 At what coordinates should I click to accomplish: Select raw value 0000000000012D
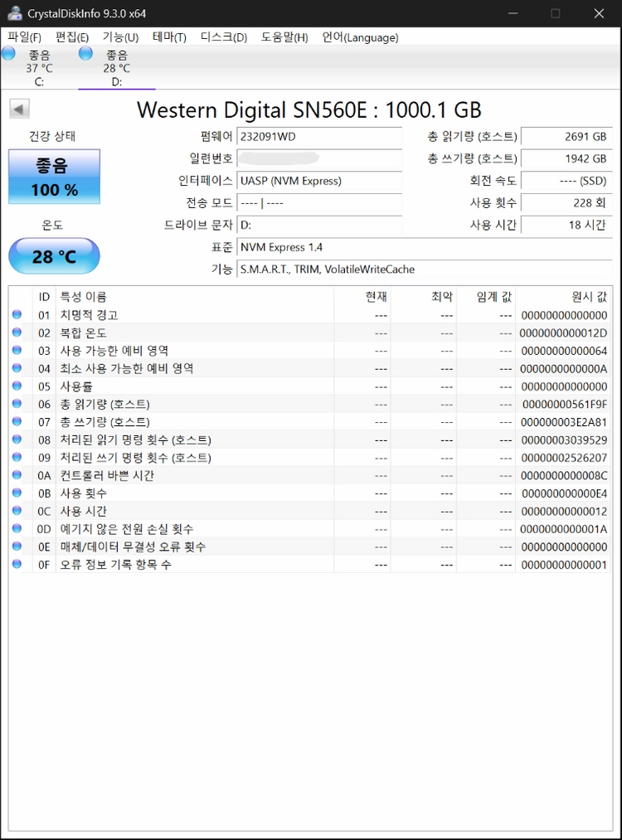[x=564, y=333]
